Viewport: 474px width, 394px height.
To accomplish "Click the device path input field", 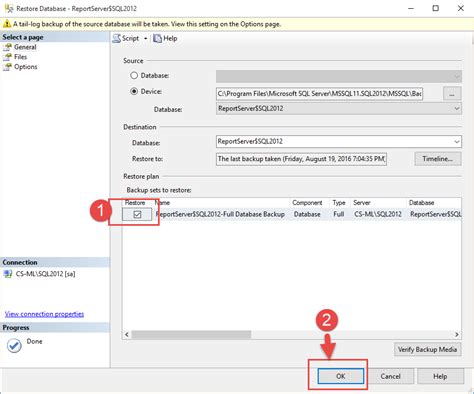I will coord(319,94).
